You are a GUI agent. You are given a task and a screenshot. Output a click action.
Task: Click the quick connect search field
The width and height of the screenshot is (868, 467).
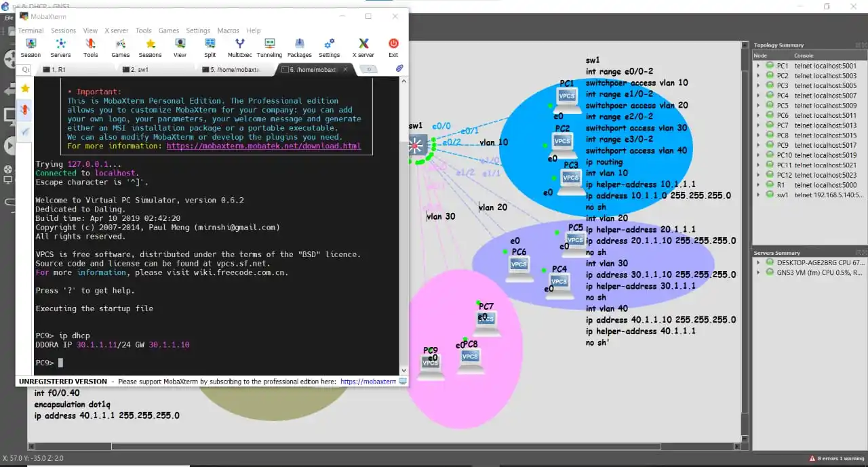pyautogui.click(x=26, y=69)
